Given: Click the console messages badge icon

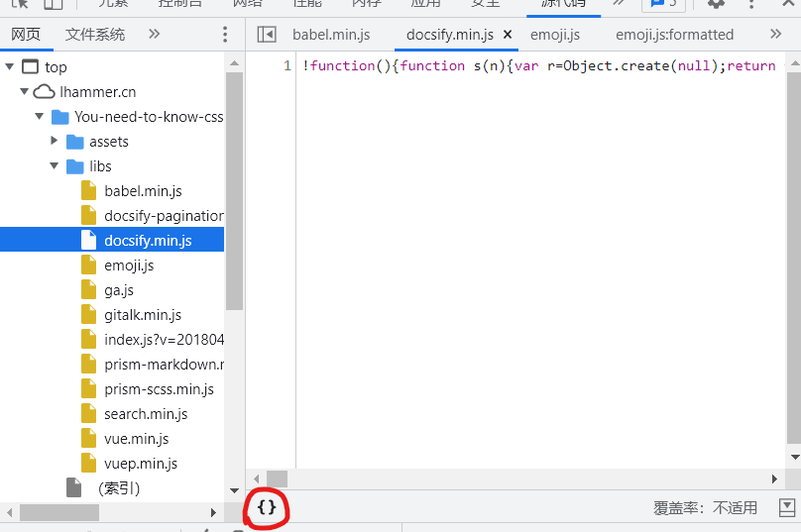Looking at the screenshot, I should pos(663,3).
